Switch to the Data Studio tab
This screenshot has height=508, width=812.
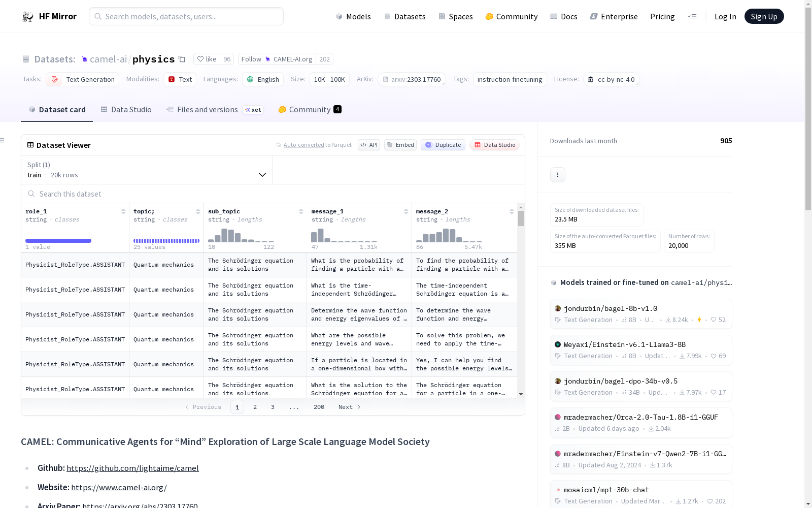tap(126, 110)
